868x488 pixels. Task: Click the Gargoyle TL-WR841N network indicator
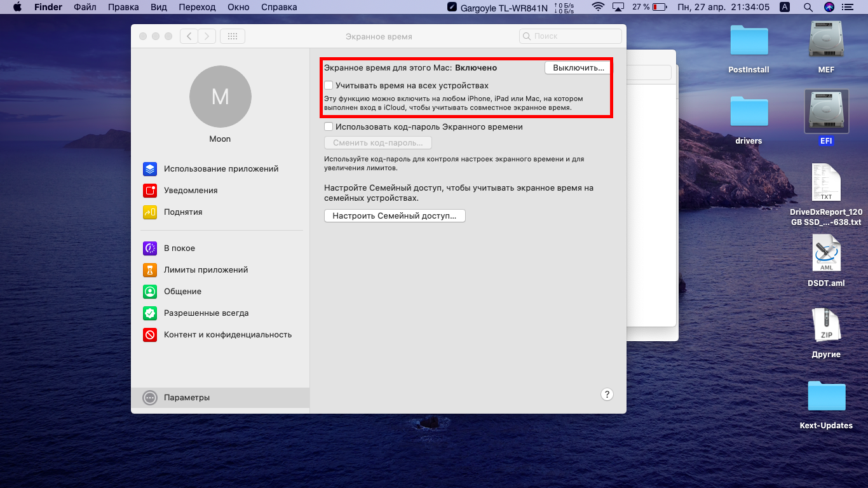pyautogui.click(x=498, y=7)
